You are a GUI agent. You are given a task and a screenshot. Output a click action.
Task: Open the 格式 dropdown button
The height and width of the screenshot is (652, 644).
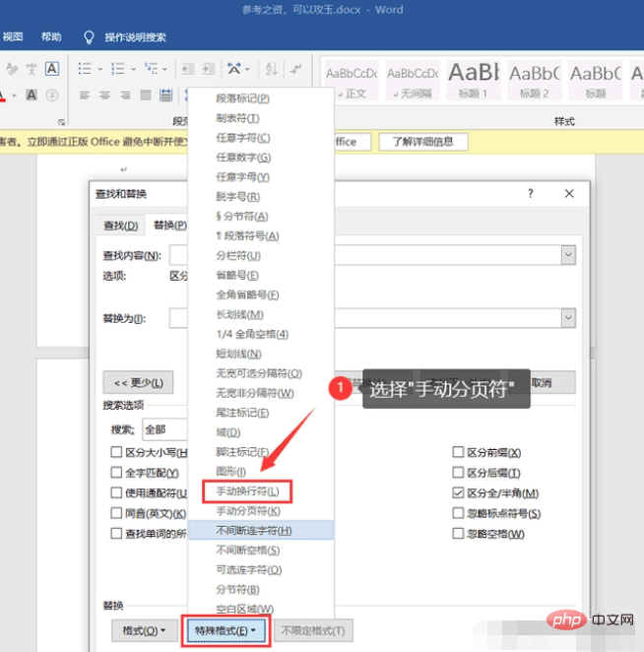tap(144, 630)
